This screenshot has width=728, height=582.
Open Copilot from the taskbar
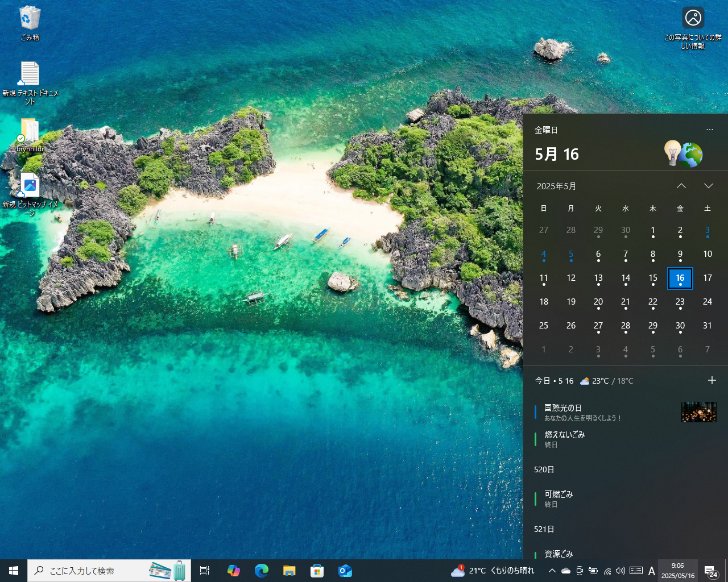click(233, 570)
